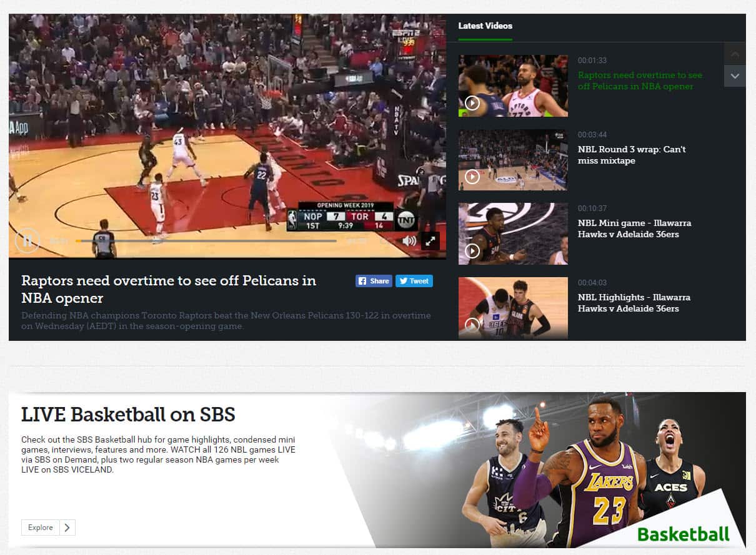Screen dimensions: 756x555
Task: Toggle sound using the speaker control
Action: coord(409,240)
